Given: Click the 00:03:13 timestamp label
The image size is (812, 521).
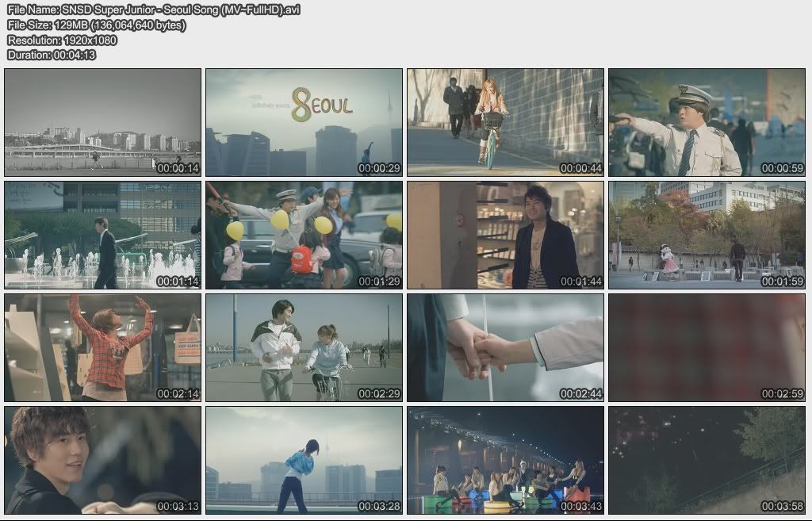Looking at the screenshot, I should point(178,506).
